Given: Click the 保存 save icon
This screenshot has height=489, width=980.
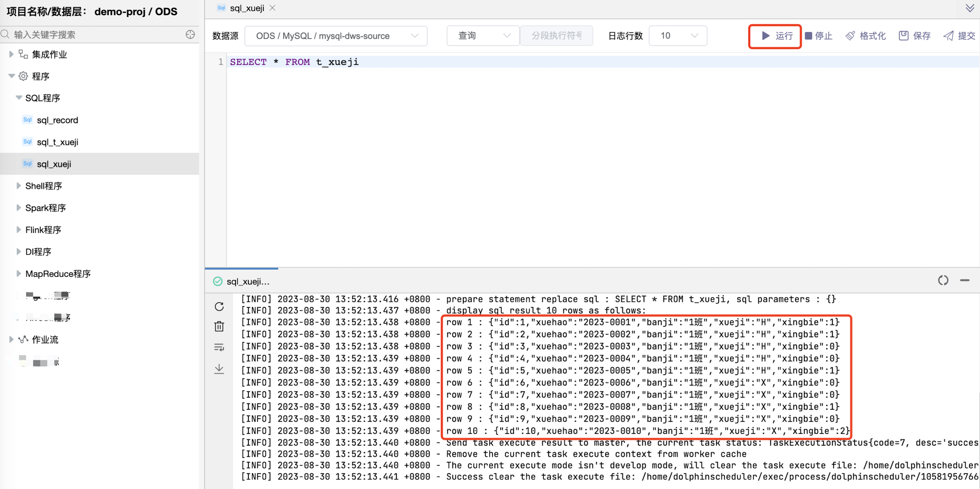Looking at the screenshot, I should [904, 35].
